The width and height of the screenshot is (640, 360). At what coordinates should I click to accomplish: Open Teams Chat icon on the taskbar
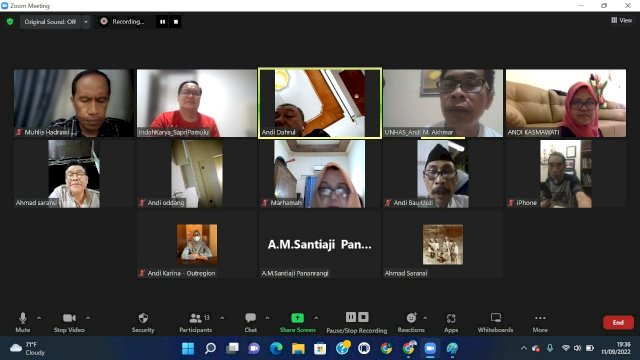pyautogui.click(x=254, y=348)
